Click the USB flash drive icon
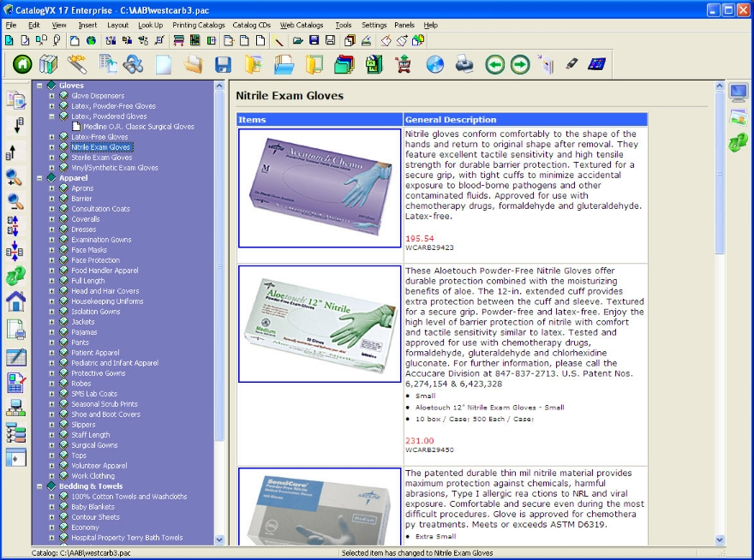Viewport: 754px width, 560px height. point(571,63)
